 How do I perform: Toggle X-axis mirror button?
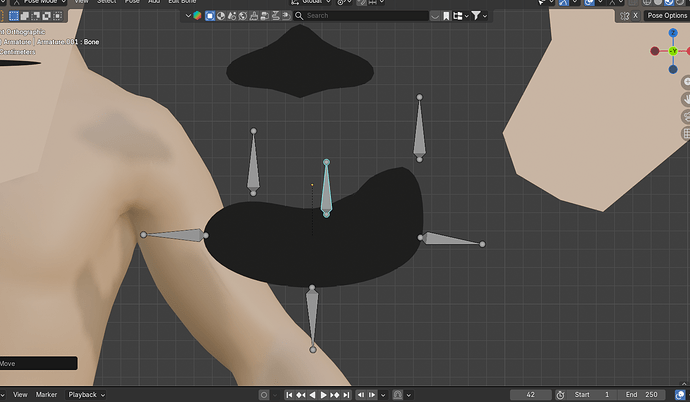635,15
